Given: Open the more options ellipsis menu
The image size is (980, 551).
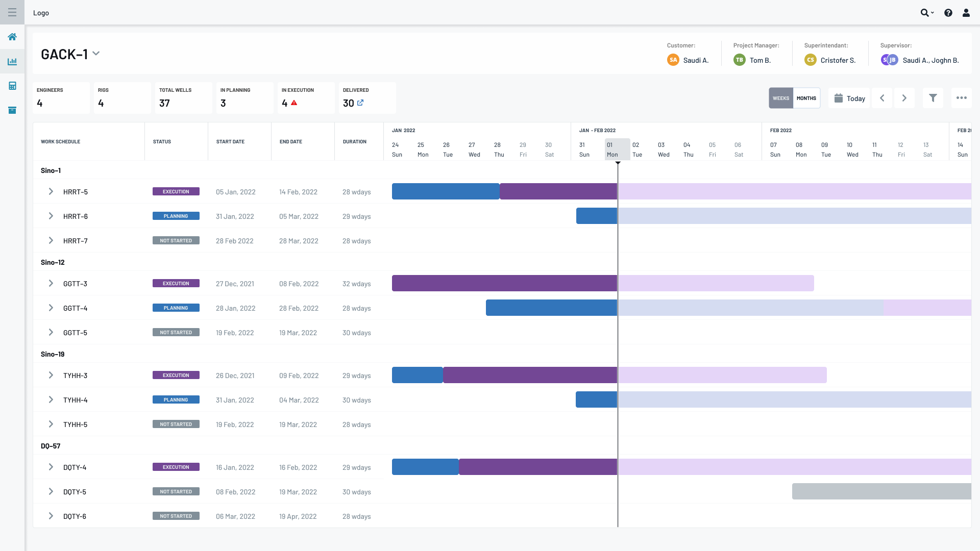Looking at the screenshot, I should (962, 98).
